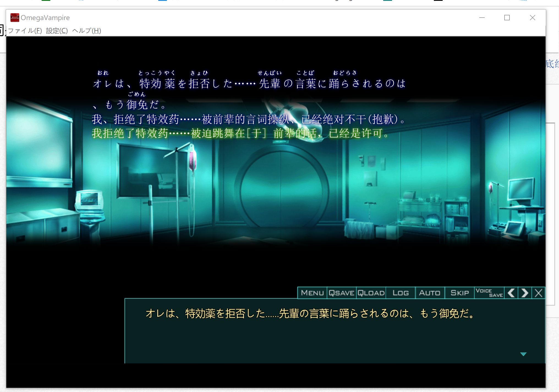
Task: Toggle SKIP mode
Action: [x=459, y=293]
